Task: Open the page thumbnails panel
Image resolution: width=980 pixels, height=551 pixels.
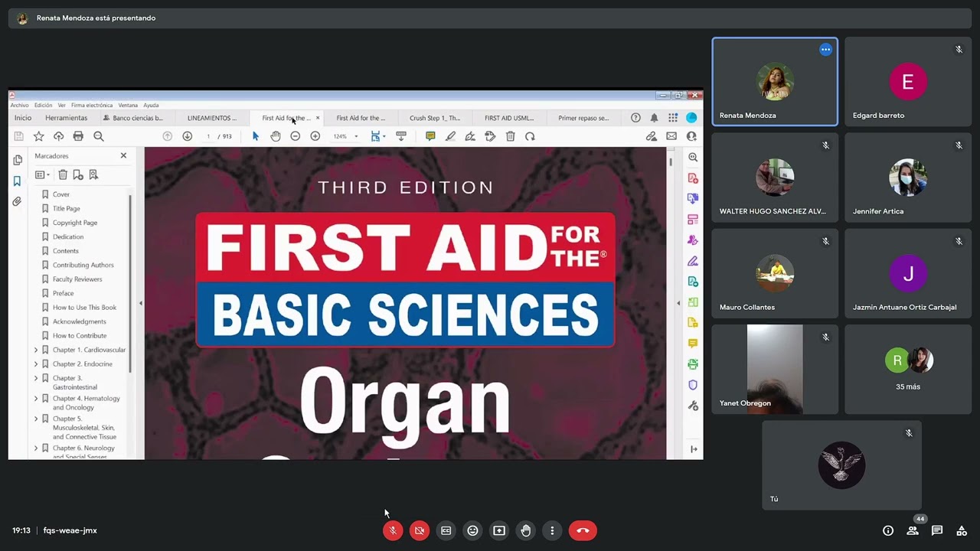Action: [17, 161]
